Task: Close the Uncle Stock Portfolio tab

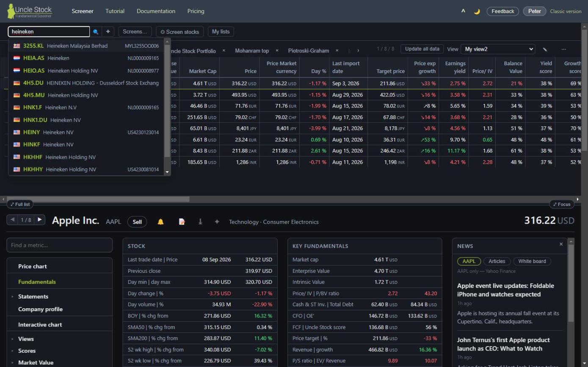Action: tap(224, 51)
